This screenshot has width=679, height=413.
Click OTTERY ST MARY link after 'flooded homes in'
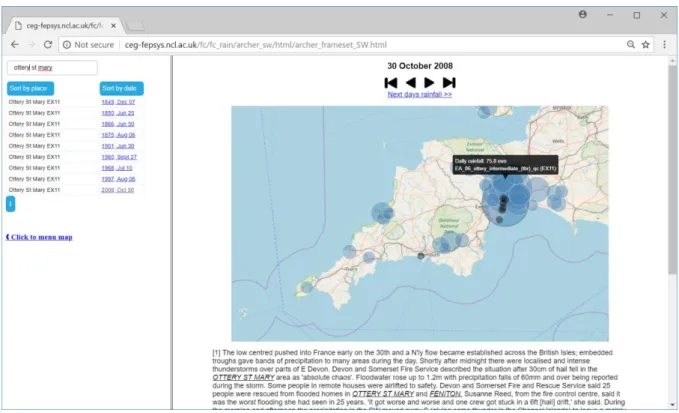click(383, 394)
